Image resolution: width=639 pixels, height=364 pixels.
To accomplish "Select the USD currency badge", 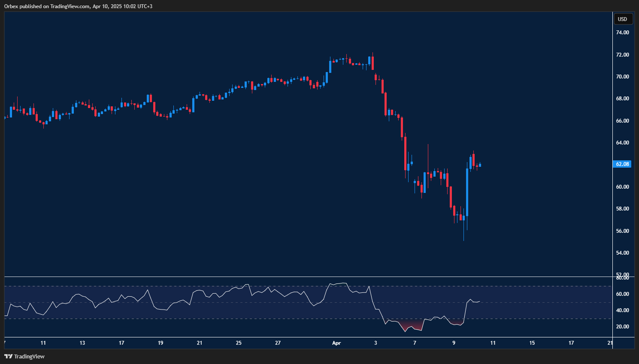I will click(x=623, y=19).
